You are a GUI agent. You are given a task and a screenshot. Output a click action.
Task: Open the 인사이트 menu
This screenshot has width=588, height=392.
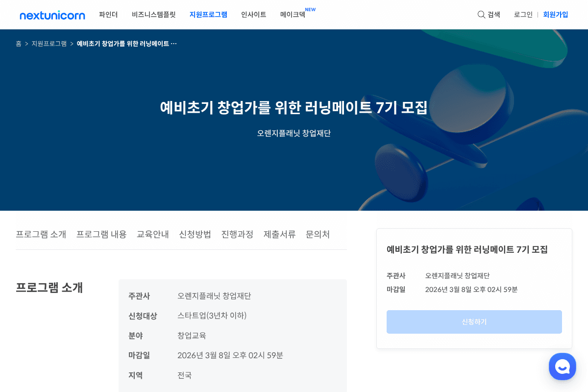click(253, 15)
